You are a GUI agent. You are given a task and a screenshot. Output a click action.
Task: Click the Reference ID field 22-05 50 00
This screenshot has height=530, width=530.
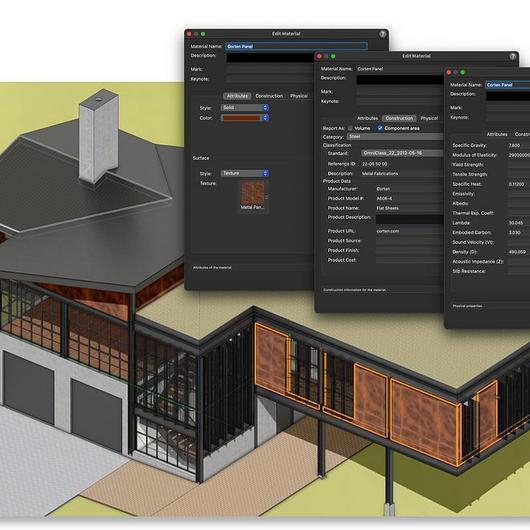pos(403,164)
